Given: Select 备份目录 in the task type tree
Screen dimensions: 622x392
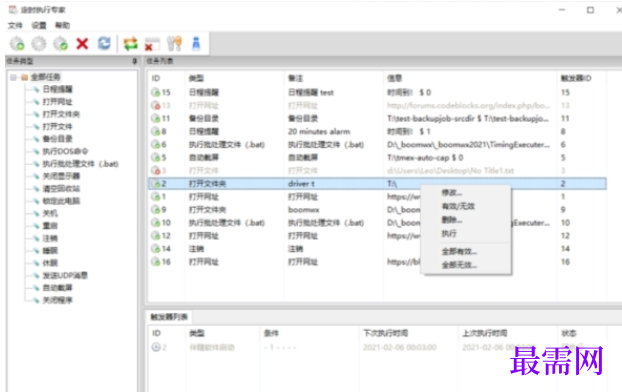Looking at the screenshot, I should (x=58, y=139).
